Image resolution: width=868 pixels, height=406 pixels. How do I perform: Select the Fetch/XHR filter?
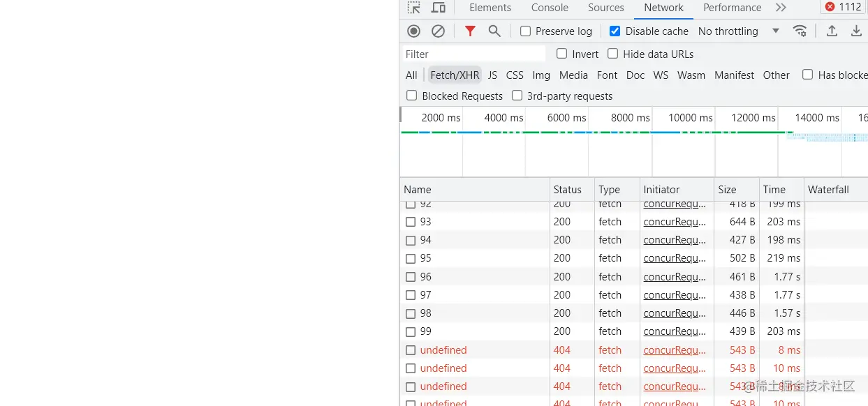tap(455, 75)
